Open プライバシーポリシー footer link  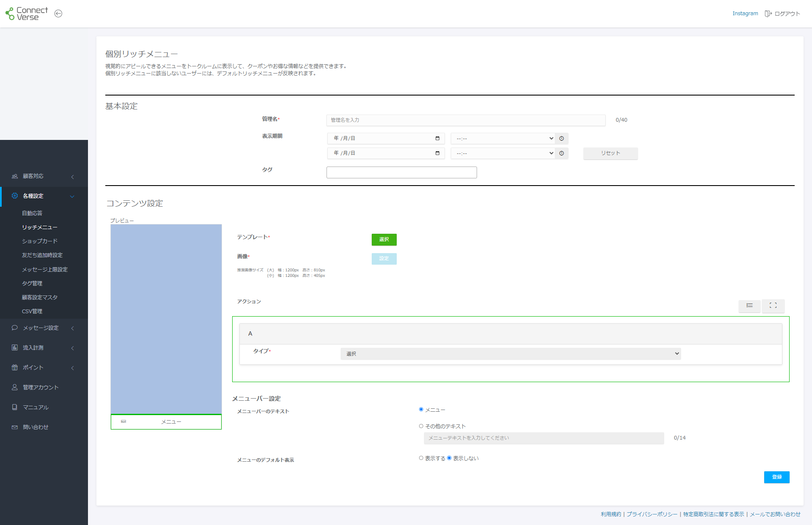652,514
